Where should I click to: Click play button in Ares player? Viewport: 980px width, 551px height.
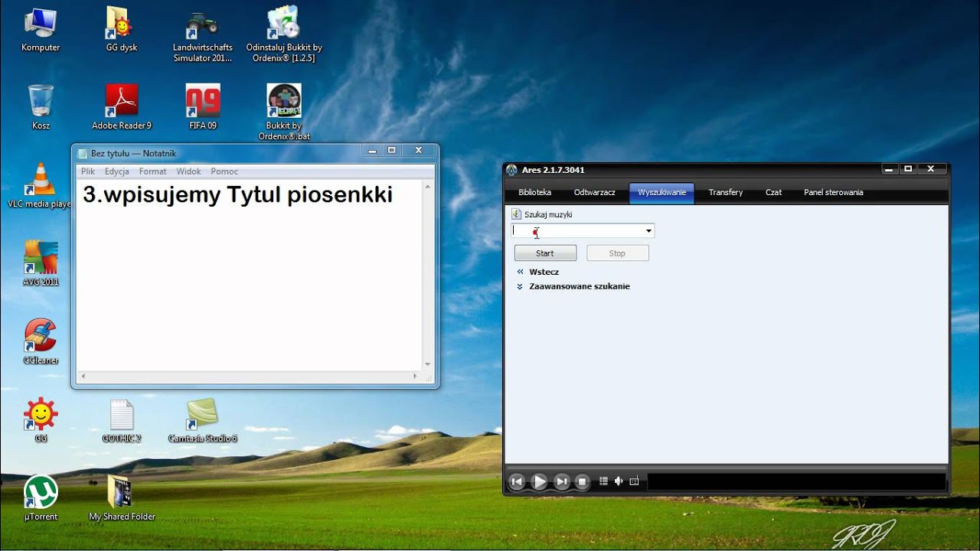[x=540, y=481]
